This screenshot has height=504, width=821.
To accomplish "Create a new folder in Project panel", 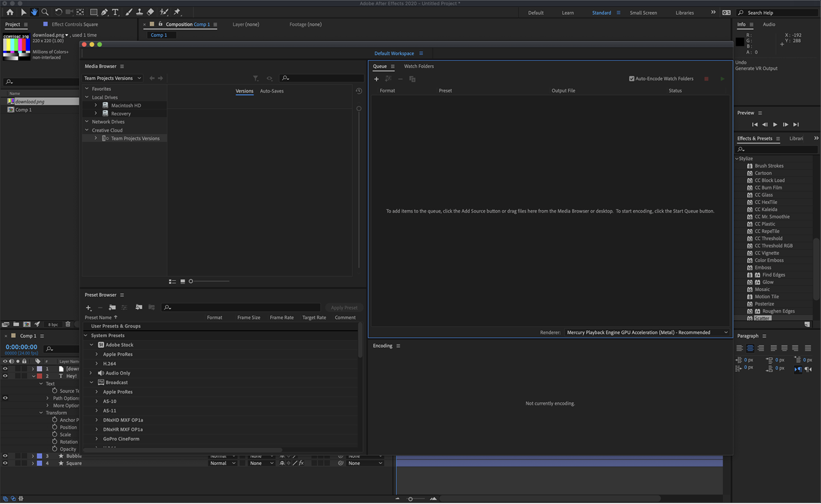I will click(x=16, y=324).
